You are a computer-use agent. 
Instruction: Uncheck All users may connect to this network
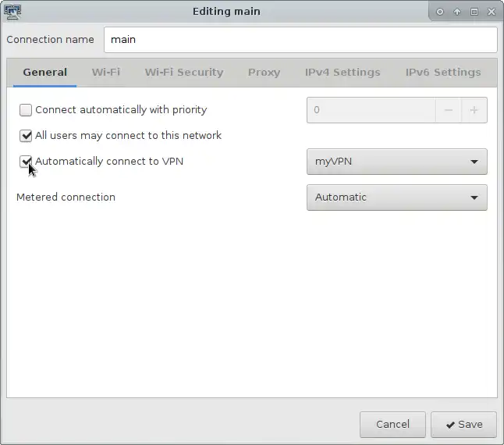(26, 136)
